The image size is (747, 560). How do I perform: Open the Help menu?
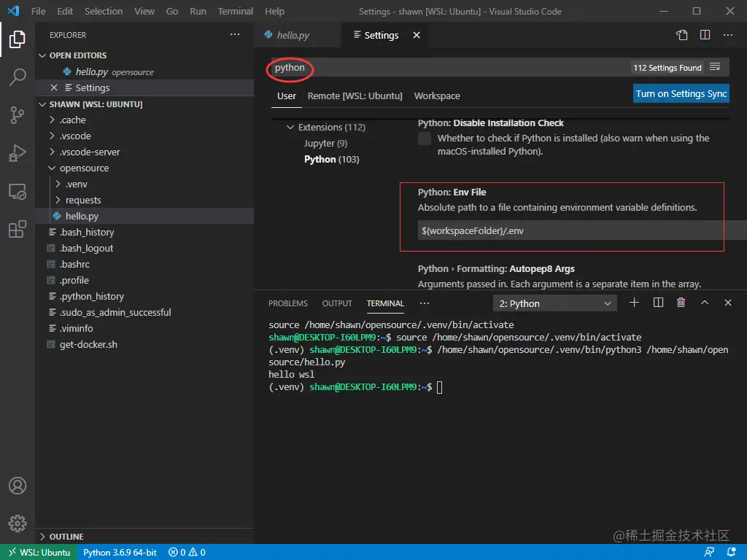click(x=274, y=11)
